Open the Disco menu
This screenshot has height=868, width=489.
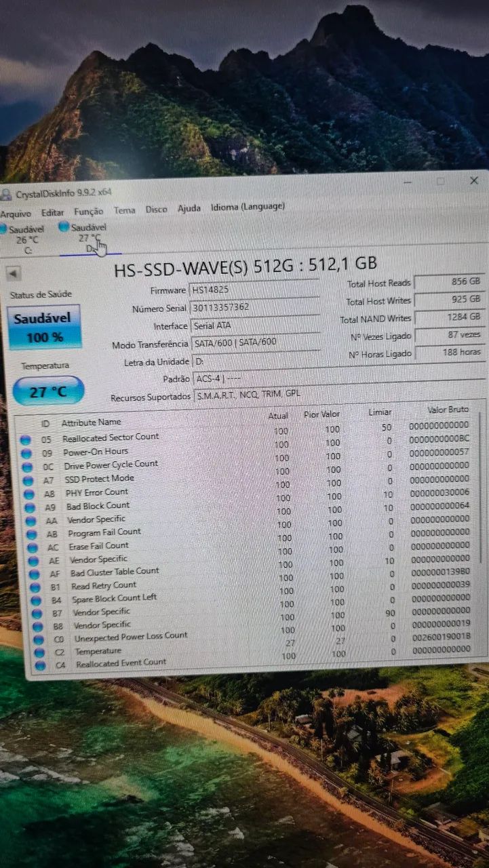157,210
